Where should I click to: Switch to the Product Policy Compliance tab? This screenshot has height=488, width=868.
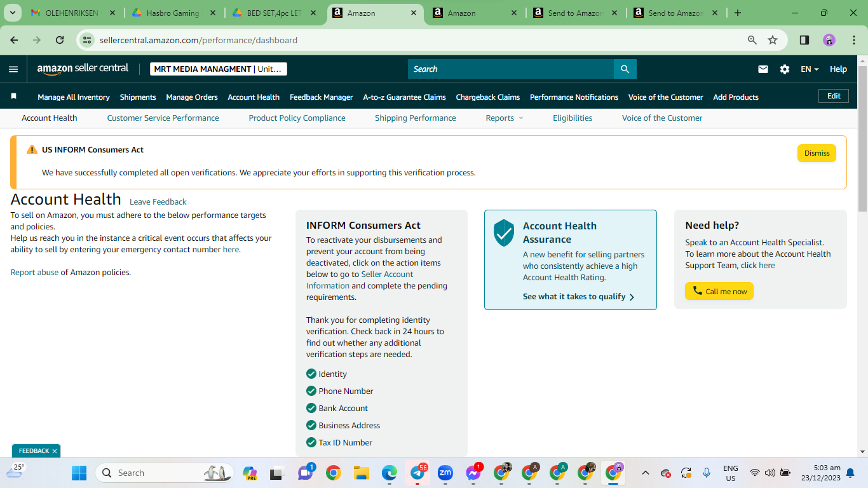[297, 118]
